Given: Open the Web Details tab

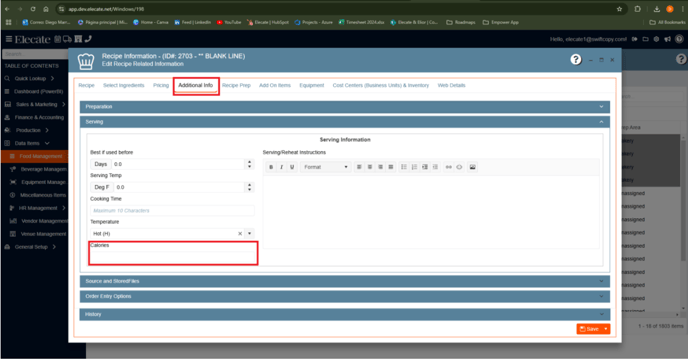Looking at the screenshot, I should click(452, 85).
